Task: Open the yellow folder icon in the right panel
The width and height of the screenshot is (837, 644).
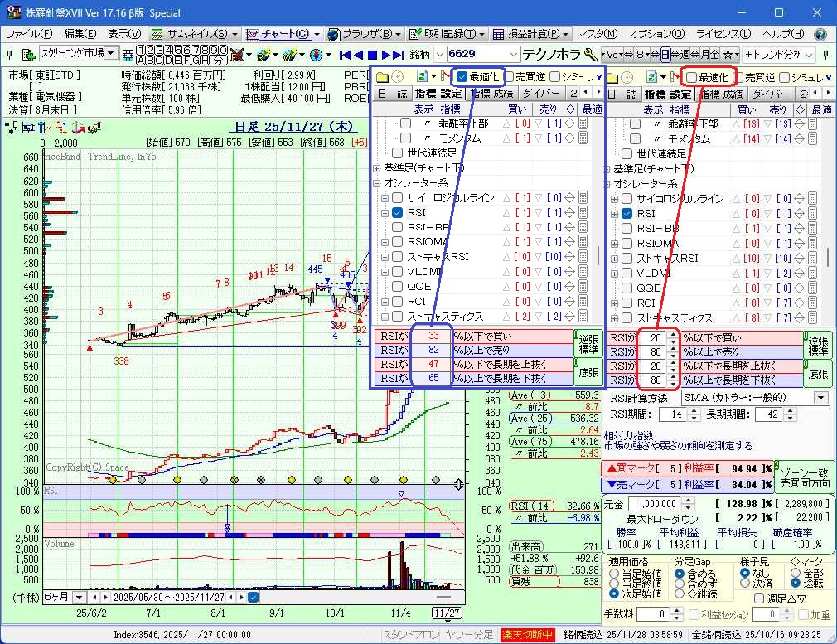Action: (612, 76)
